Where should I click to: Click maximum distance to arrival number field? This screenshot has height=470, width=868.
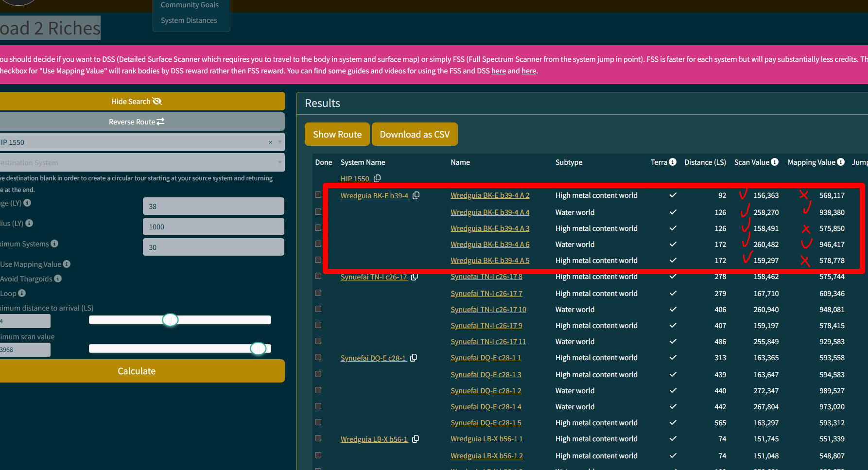25,321
